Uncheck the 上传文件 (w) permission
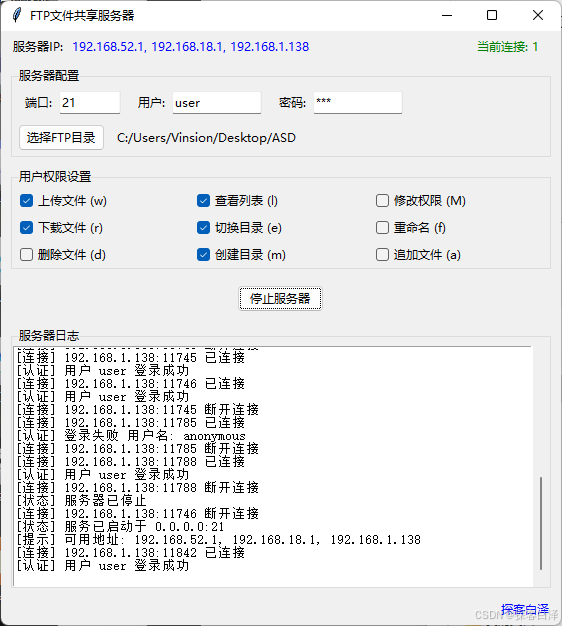 click(26, 200)
